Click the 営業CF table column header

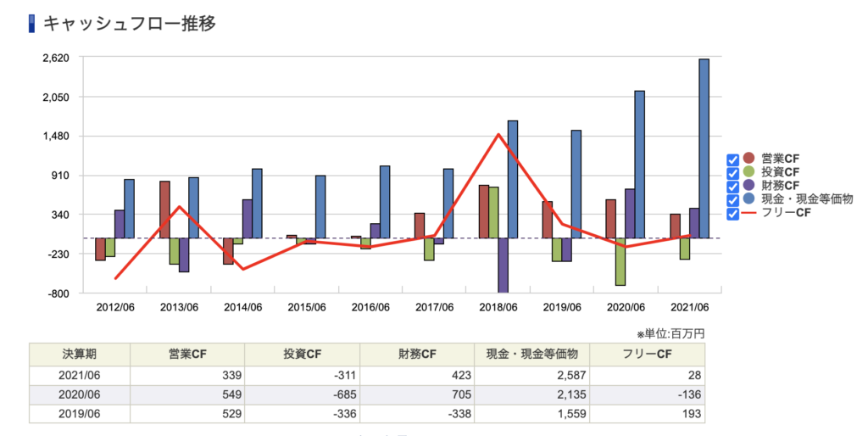tap(187, 354)
